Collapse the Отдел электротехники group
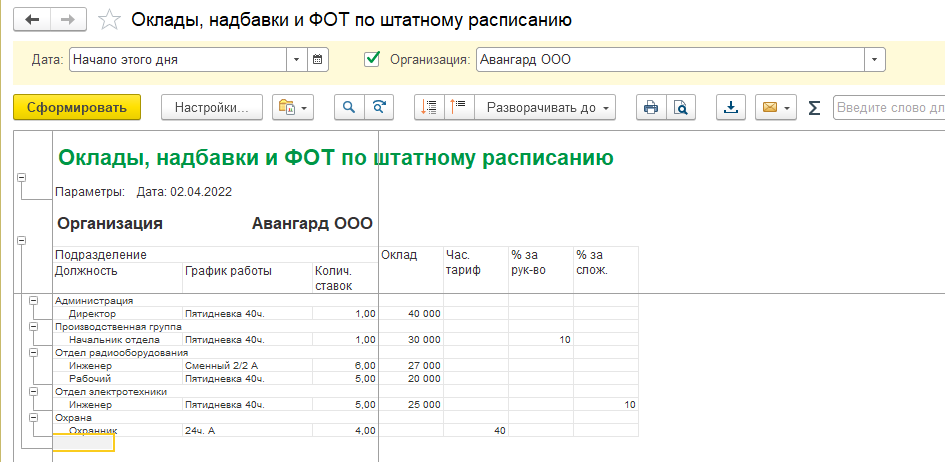Screen dimensions: 945x462 [34, 391]
